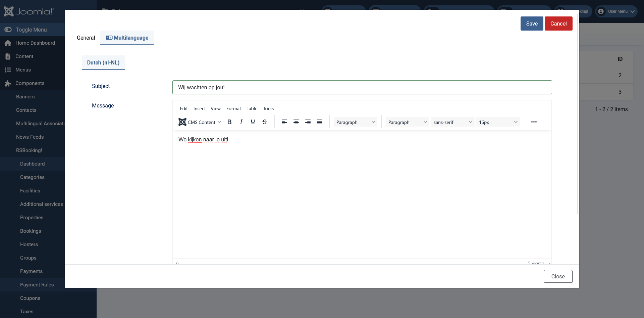644x318 pixels.
Task: Open Properties page
Action: tap(32, 218)
